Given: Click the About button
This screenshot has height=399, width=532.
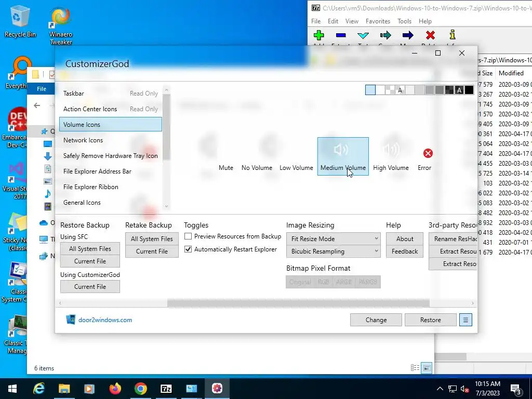Looking at the screenshot, I should [404, 238].
